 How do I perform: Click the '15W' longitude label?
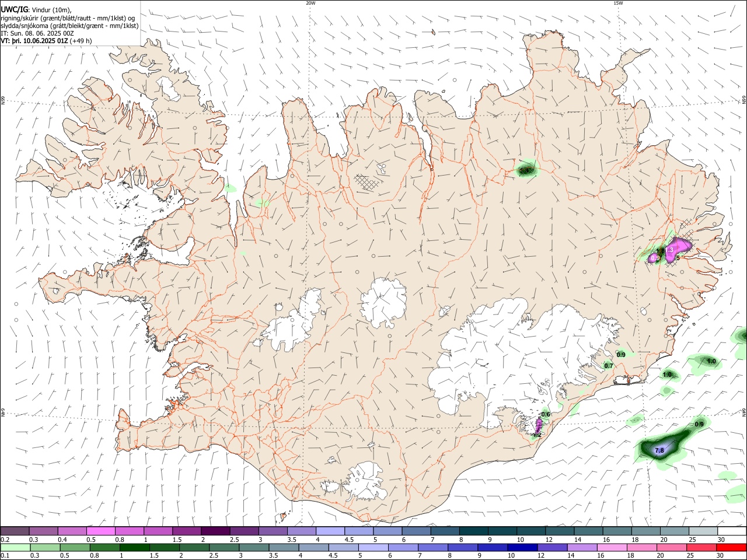(x=618, y=3)
